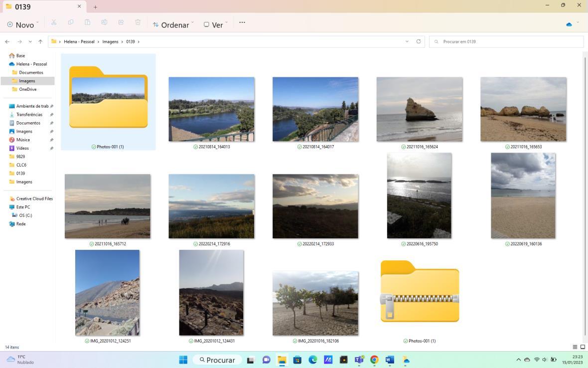Go forward with the right arrow
This screenshot has height=368, width=588.
(x=19, y=42)
